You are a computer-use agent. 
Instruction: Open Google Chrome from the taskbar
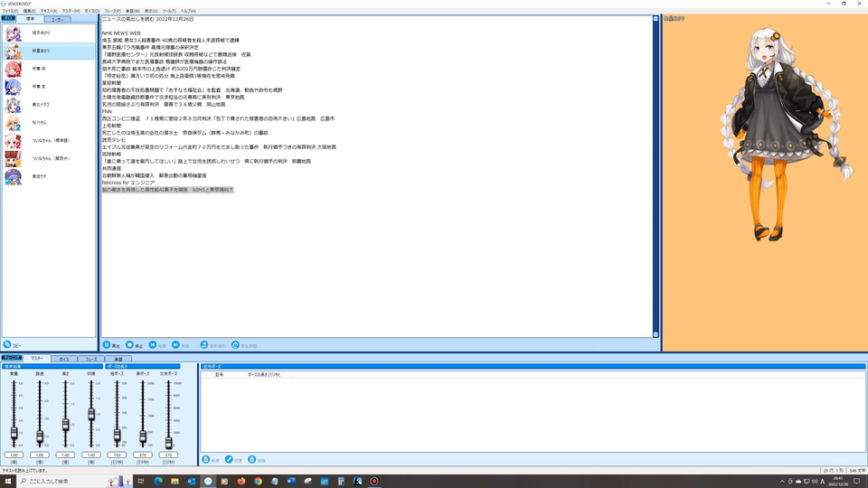click(x=258, y=482)
